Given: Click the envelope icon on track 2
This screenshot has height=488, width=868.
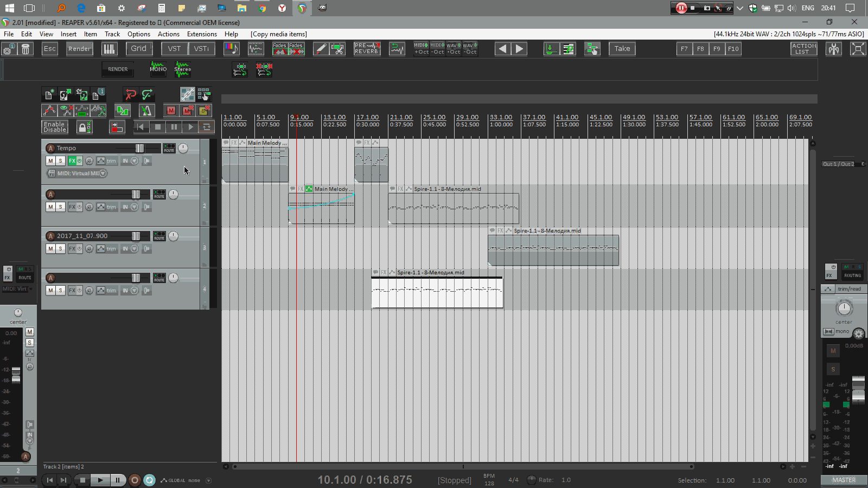Looking at the screenshot, I should pos(100,207).
